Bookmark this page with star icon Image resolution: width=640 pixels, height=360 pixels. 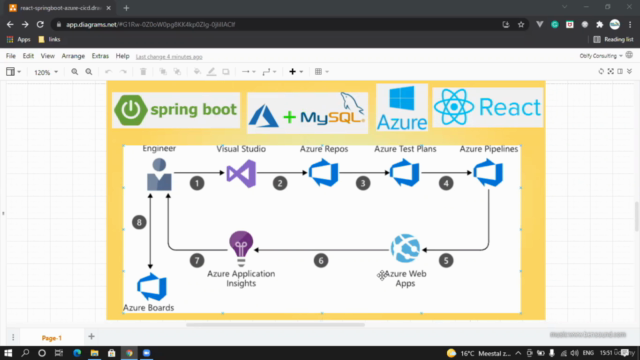coord(521,24)
